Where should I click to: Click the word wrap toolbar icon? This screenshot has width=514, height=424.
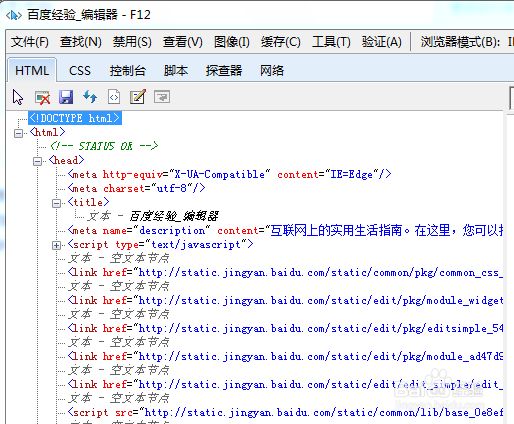[162, 97]
